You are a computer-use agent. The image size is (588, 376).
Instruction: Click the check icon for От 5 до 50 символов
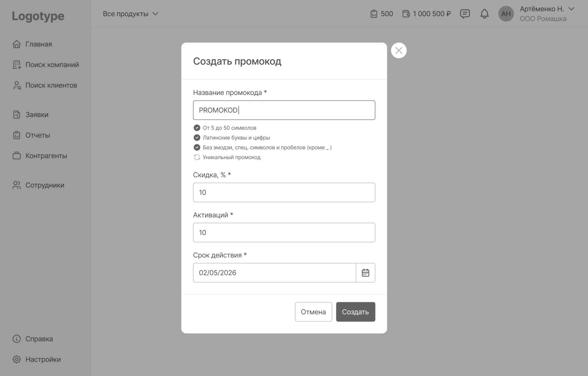coord(197,128)
